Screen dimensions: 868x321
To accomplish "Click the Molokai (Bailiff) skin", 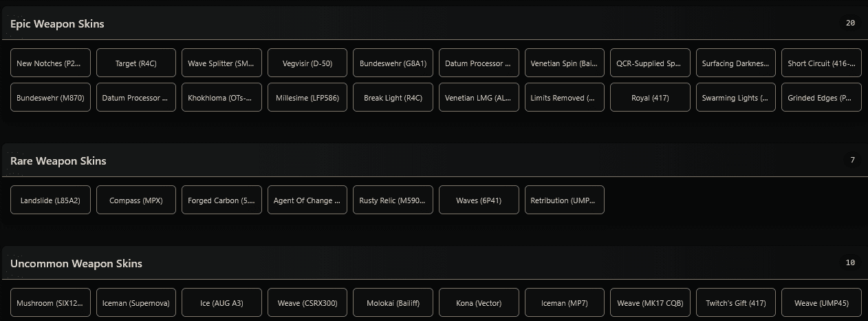I will click(x=393, y=302).
